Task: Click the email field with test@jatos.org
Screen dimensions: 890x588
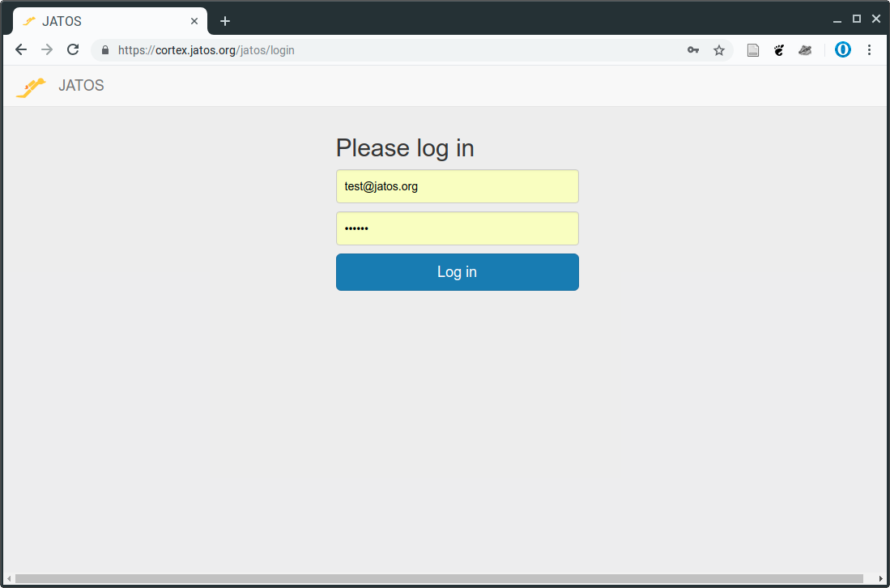Action: pos(458,186)
